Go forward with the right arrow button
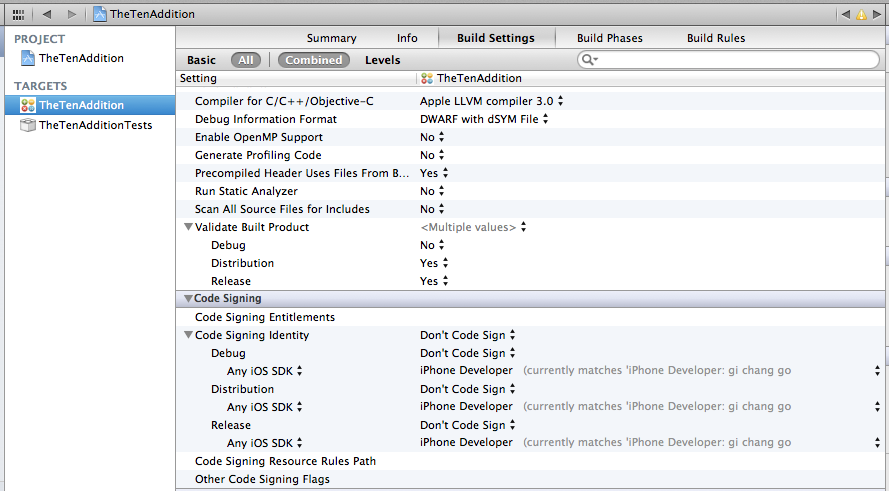 (71, 14)
